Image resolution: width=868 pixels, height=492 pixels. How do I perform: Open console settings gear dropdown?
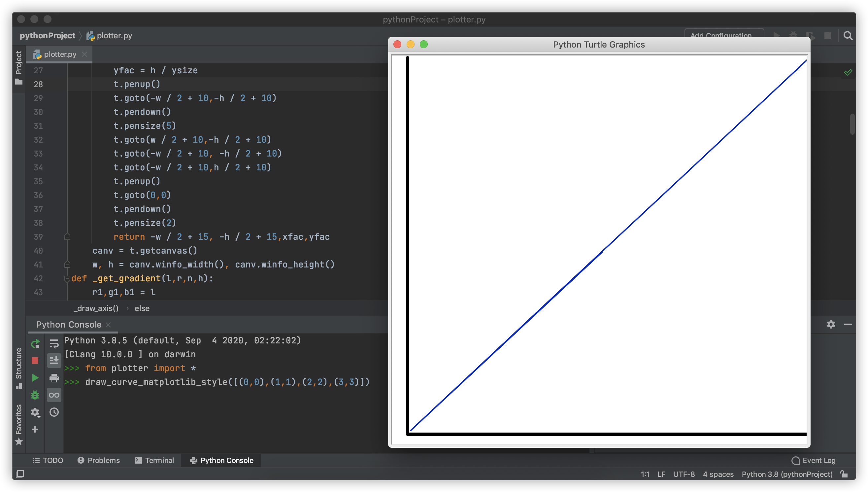point(35,412)
